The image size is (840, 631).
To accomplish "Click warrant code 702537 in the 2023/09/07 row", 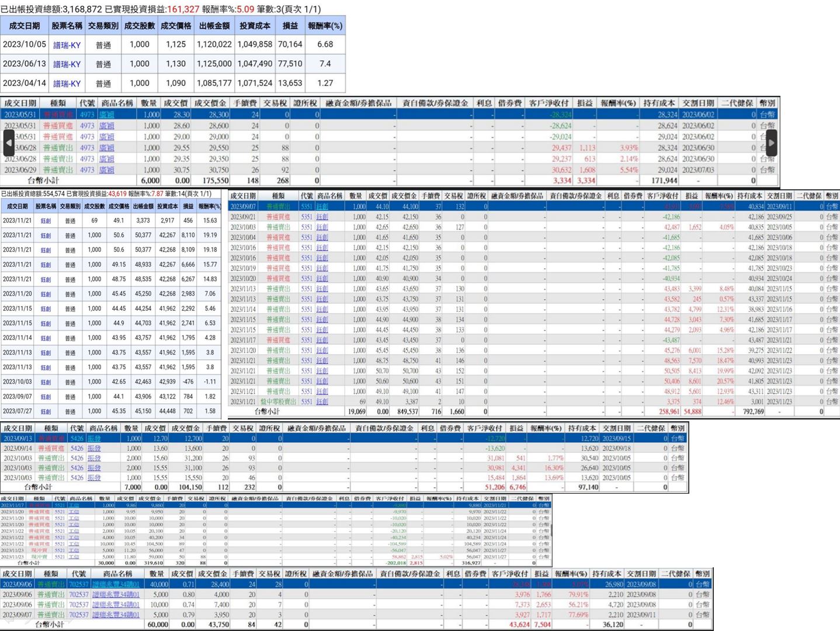I will point(79,615).
